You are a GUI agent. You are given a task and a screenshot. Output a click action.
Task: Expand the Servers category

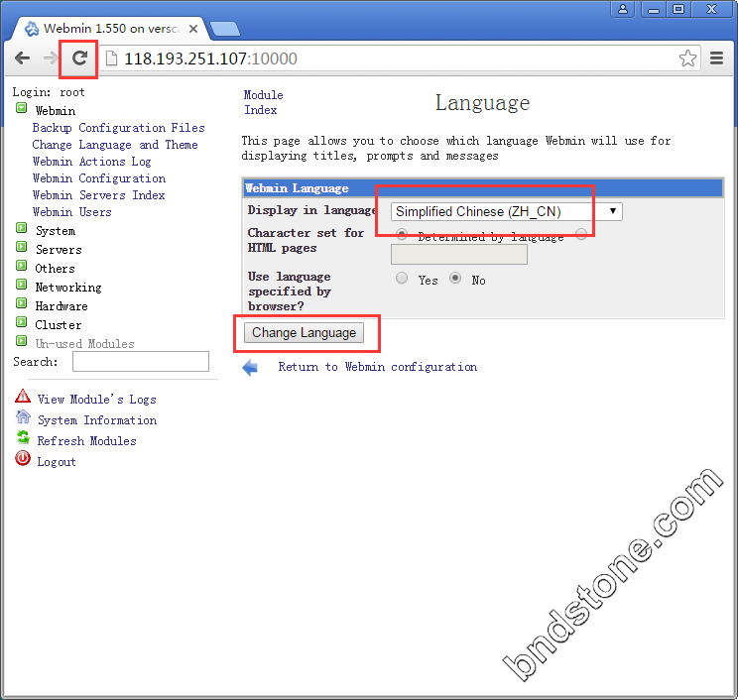(21, 247)
